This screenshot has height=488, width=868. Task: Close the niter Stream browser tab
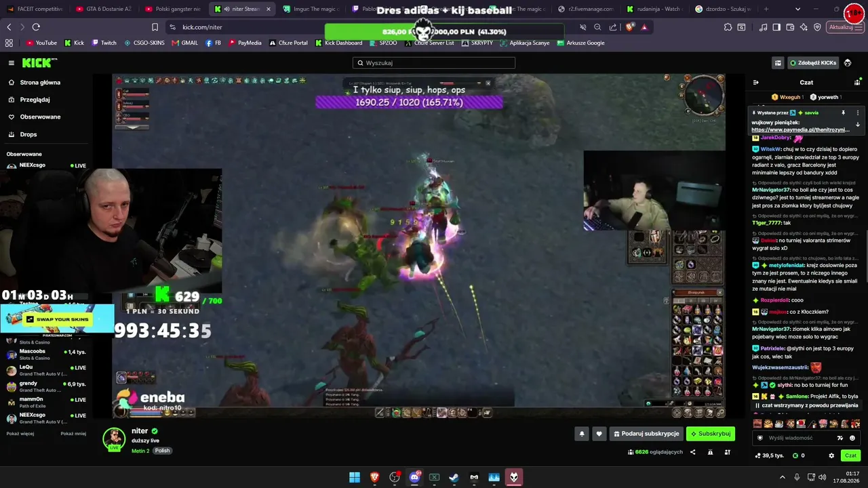tap(269, 9)
